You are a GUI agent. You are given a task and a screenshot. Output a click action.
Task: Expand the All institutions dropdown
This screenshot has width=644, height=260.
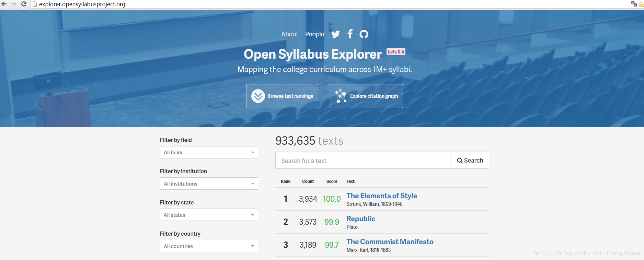point(209,184)
